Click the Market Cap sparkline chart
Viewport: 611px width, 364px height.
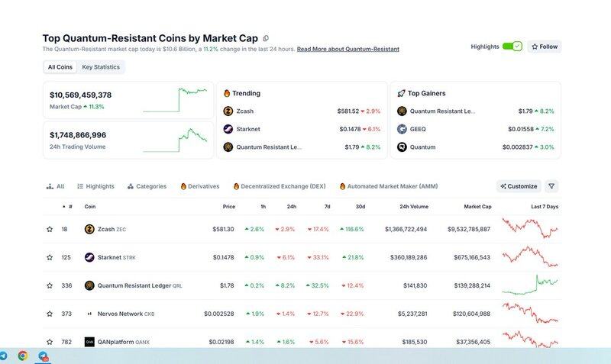pyautogui.click(x=186, y=99)
